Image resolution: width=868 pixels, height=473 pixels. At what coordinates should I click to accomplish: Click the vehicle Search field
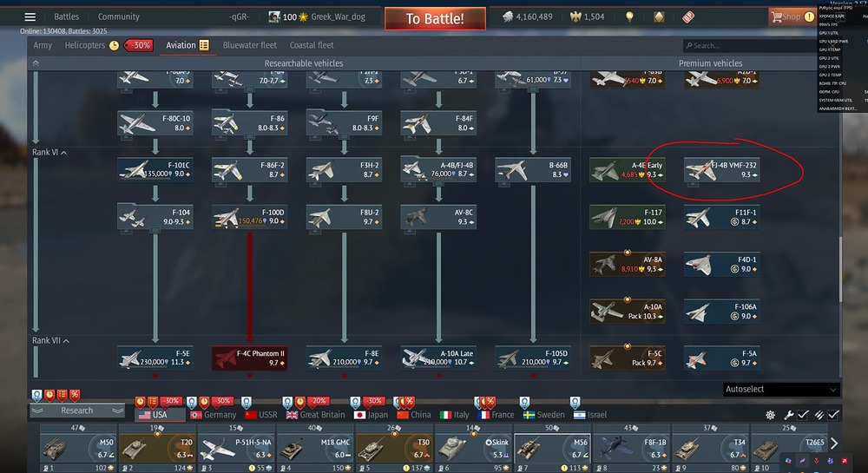tap(750, 45)
